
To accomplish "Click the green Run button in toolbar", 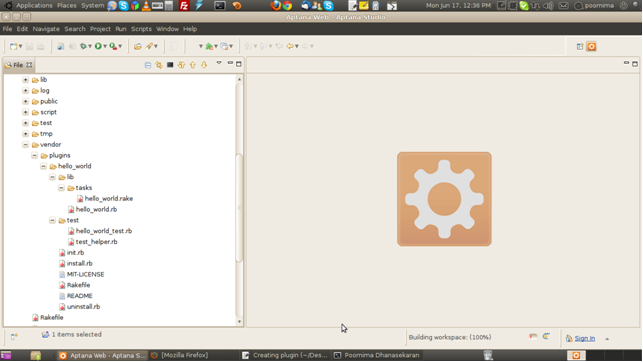I will (98, 46).
